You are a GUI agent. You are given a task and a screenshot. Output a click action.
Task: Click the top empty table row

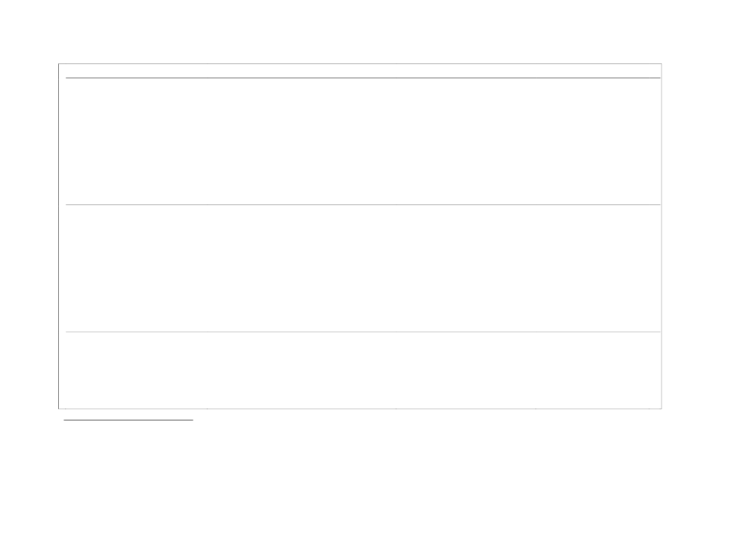362,141
